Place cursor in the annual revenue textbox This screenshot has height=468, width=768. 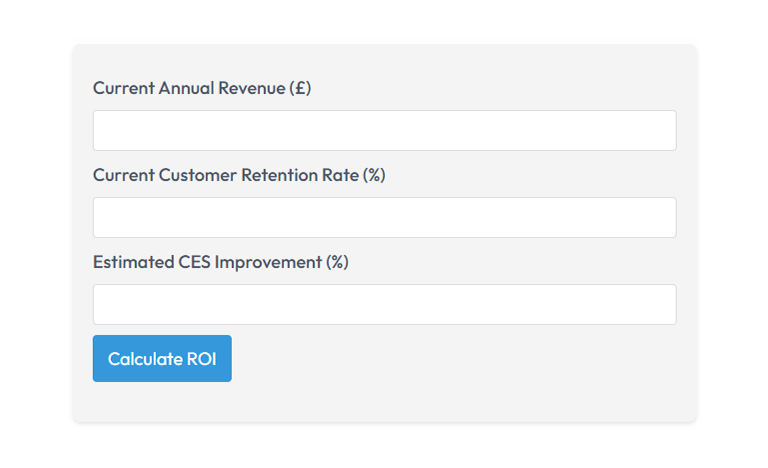pos(384,130)
